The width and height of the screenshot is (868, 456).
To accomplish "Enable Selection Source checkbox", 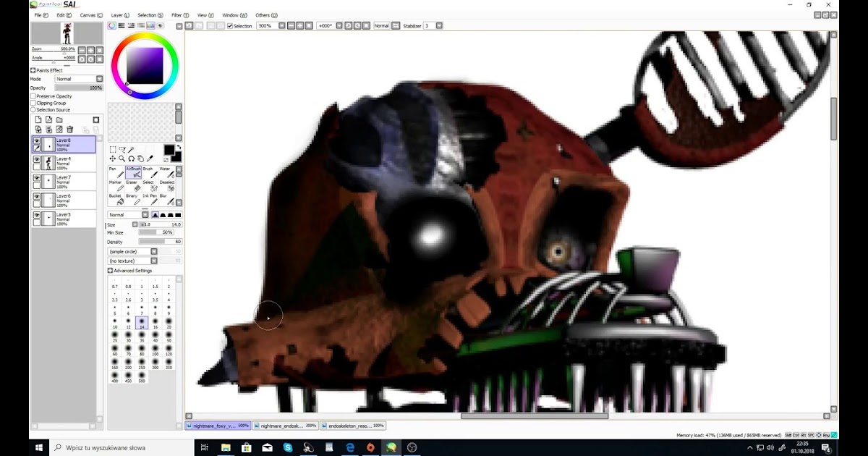I will coord(33,110).
